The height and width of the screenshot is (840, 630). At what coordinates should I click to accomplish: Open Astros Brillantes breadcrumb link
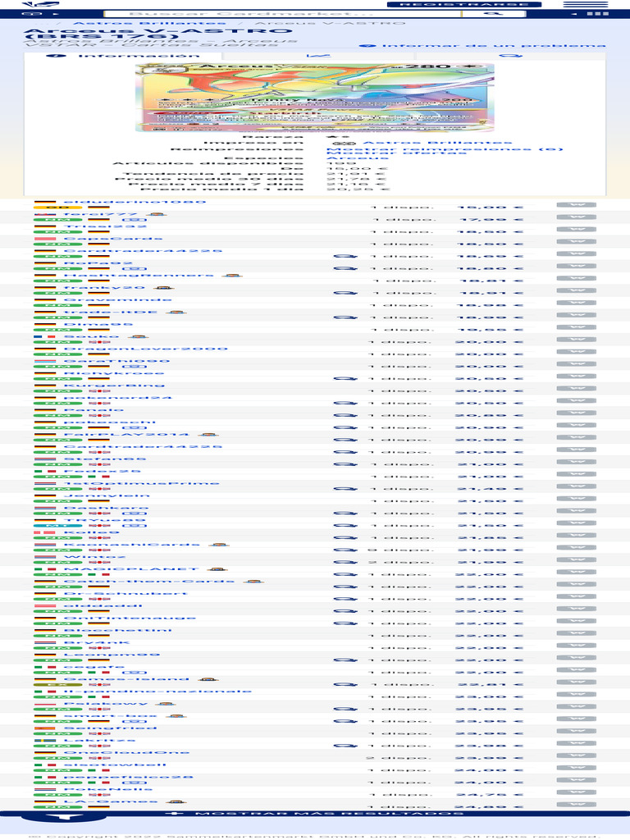point(149,23)
